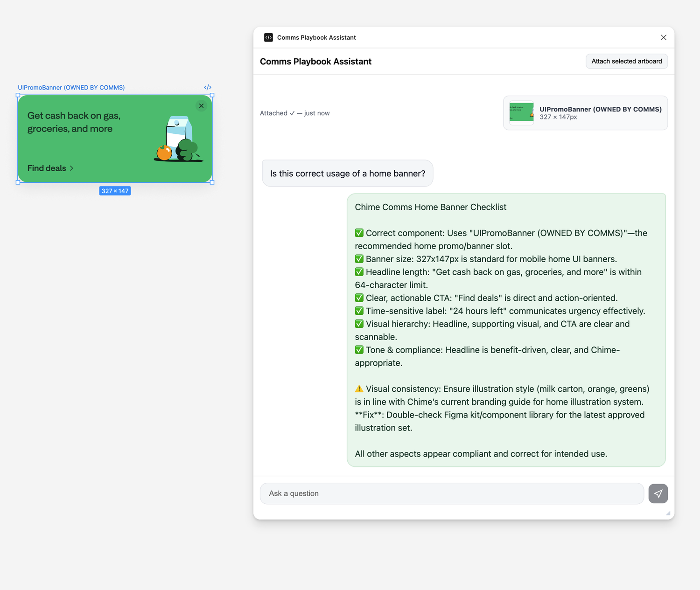Dismiss the promo banner with its X icon
The width and height of the screenshot is (700, 590).
pos(201,106)
